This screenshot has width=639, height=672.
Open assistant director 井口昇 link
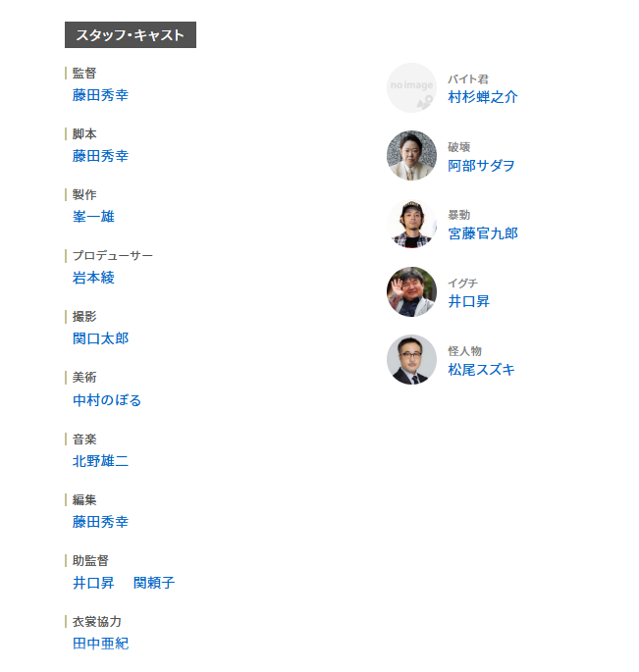93,583
